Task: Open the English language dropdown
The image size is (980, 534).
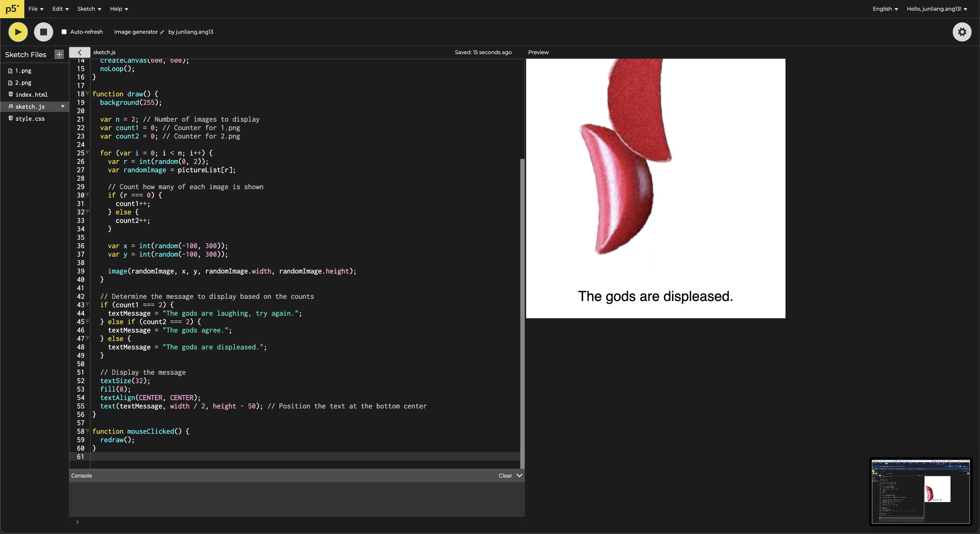Action: pos(885,9)
